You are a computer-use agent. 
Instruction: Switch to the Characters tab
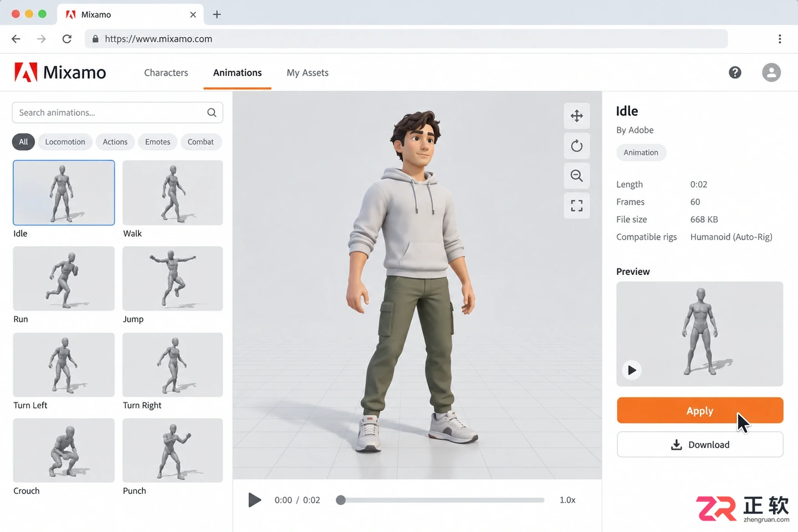pyautogui.click(x=166, y=73)
